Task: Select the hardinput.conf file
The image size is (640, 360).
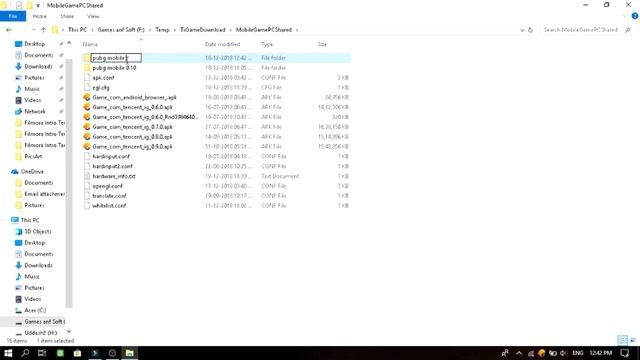Action: click(111, 156)
